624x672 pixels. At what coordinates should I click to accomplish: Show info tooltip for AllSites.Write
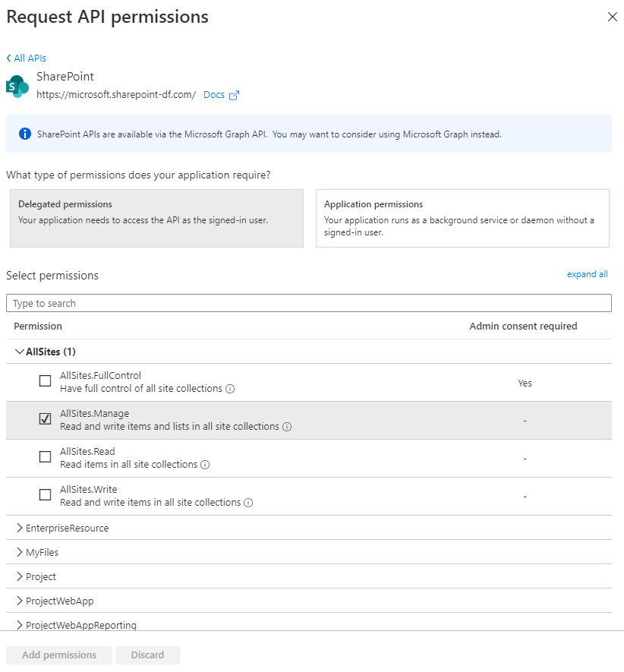coord(248,503)
